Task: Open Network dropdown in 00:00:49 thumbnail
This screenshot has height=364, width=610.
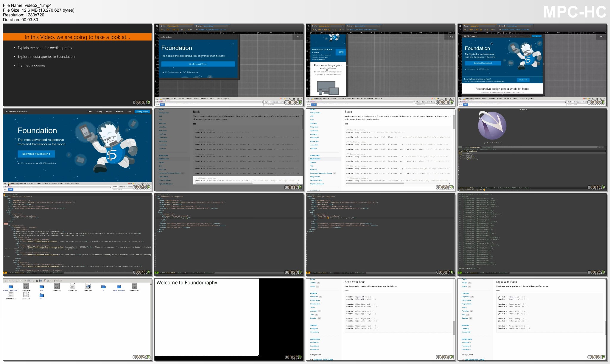Action: [x=519, y=26]
